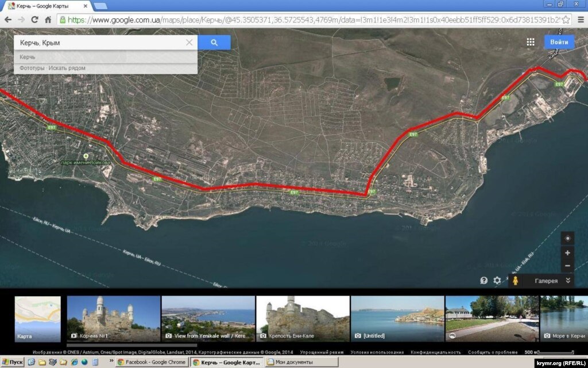Open the Google apps grid
Image resolution: width=588 pixels, height=368 pixels.
[531, 42]
